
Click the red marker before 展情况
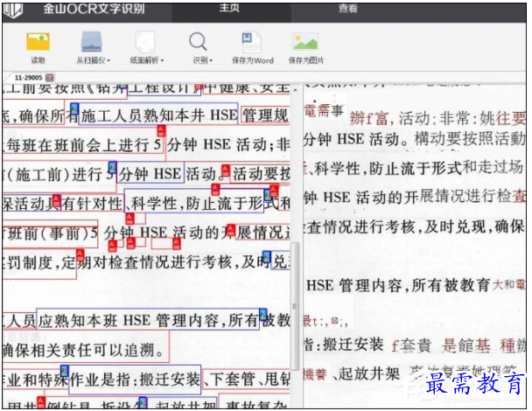[231, 230]
